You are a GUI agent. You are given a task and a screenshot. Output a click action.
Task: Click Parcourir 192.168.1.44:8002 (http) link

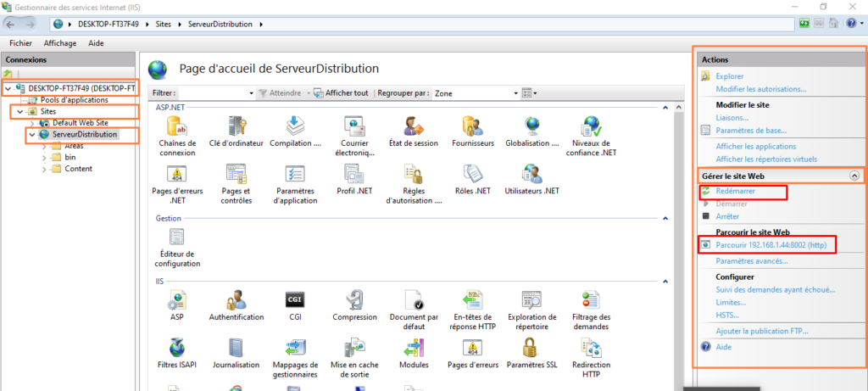click(x=771, y=245)
